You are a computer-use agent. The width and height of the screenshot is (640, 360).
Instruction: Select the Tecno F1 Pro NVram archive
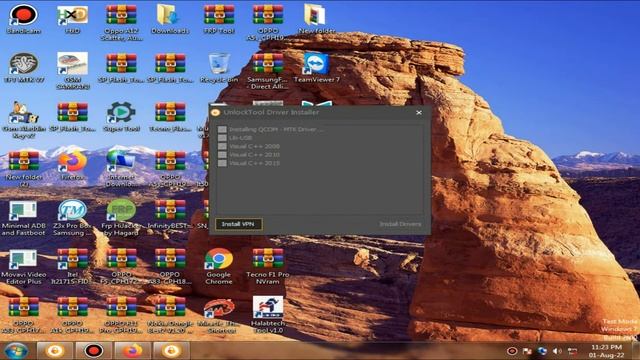[268, 267]
